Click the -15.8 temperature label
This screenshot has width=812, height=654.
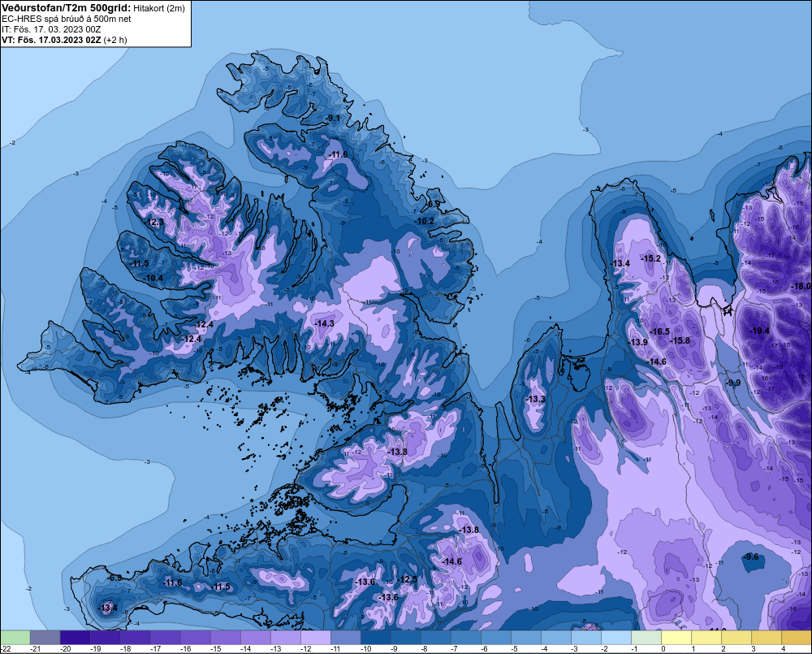[x=680, y=340]
